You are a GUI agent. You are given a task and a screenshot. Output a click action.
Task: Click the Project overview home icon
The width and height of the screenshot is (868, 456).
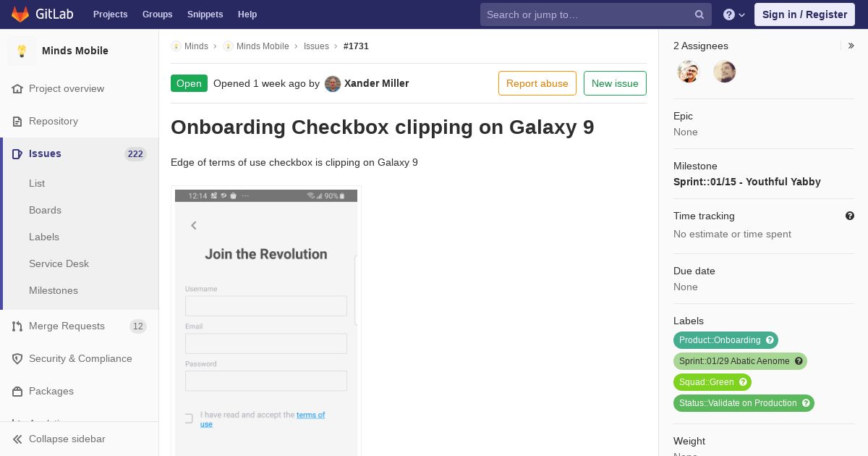[x=17, y=88]
